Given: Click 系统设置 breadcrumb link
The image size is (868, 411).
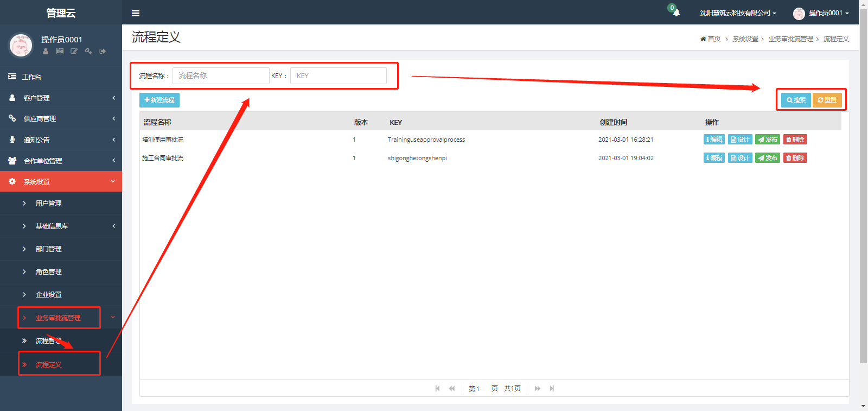Looking at the screenshot, I should 745,39.
